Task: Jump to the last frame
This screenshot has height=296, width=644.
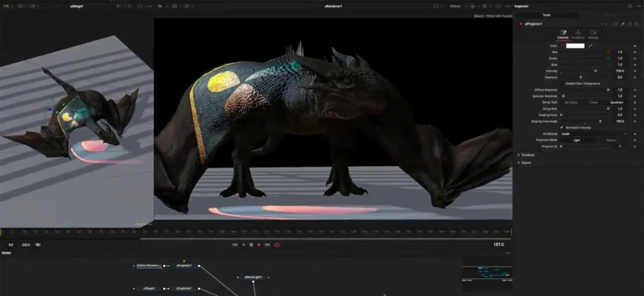Action: (x=267, y=245)
